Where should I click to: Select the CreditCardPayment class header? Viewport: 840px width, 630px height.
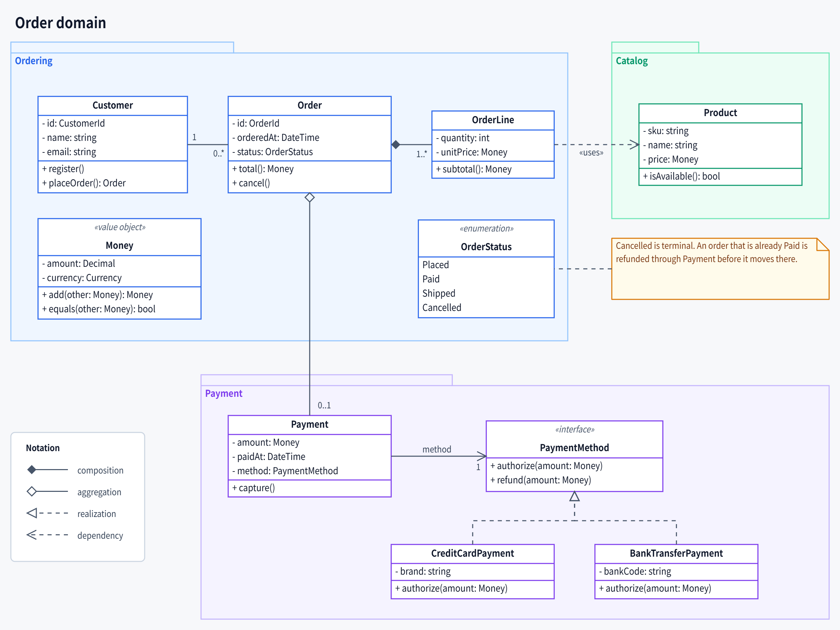click(472, 553)
